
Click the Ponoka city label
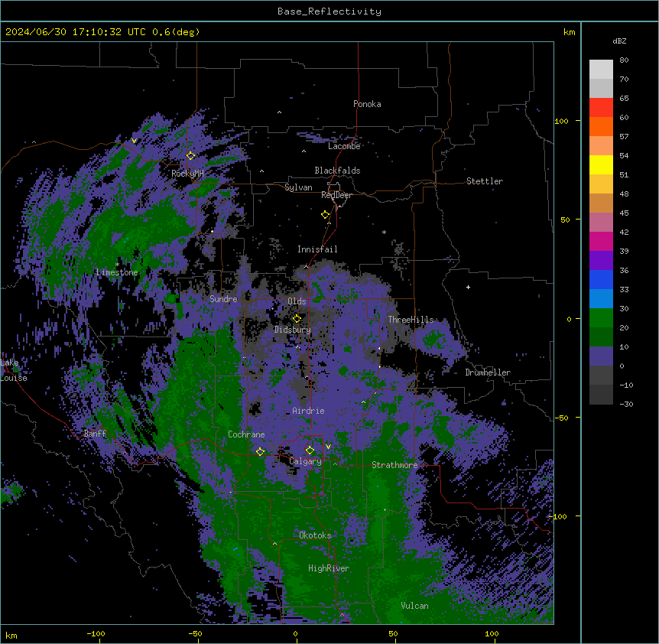coord(367,104)
